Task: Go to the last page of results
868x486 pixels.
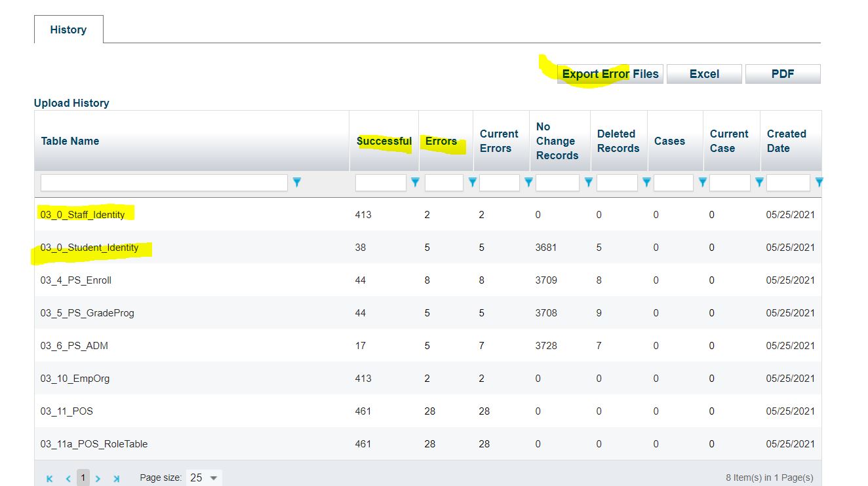Action: [x=117, y=479]
